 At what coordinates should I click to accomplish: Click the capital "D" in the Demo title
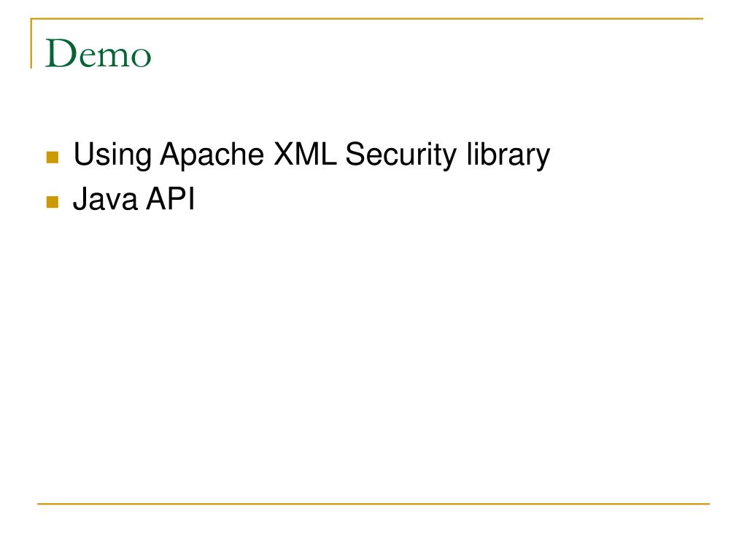(61, 52)
